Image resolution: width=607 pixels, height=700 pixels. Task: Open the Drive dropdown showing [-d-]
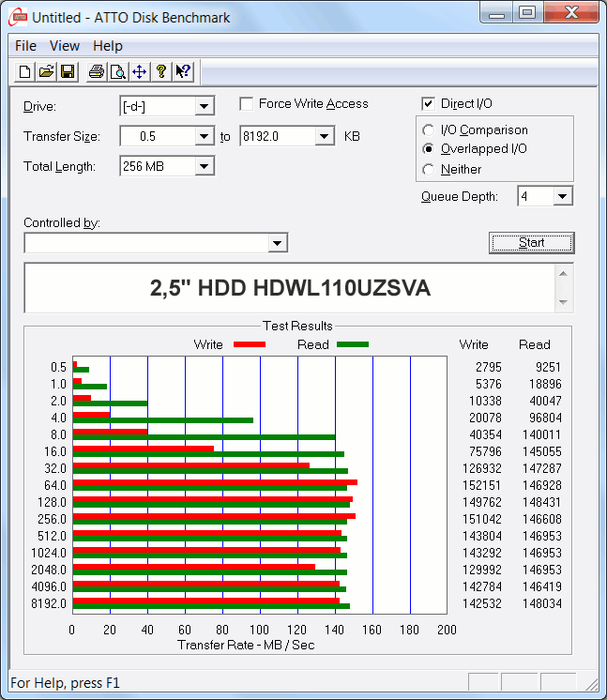(204, 106)
